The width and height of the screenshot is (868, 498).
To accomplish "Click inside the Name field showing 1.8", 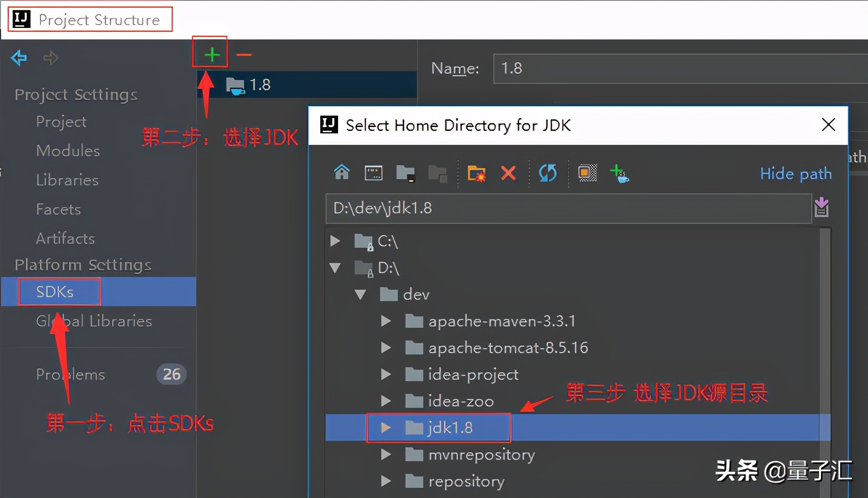I will coord(635,69).
